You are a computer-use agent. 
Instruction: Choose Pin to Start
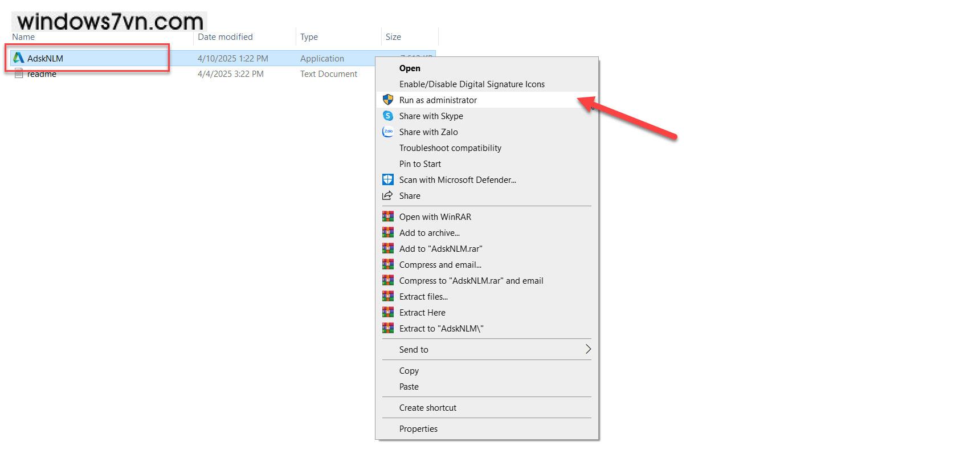pos(420,164)
